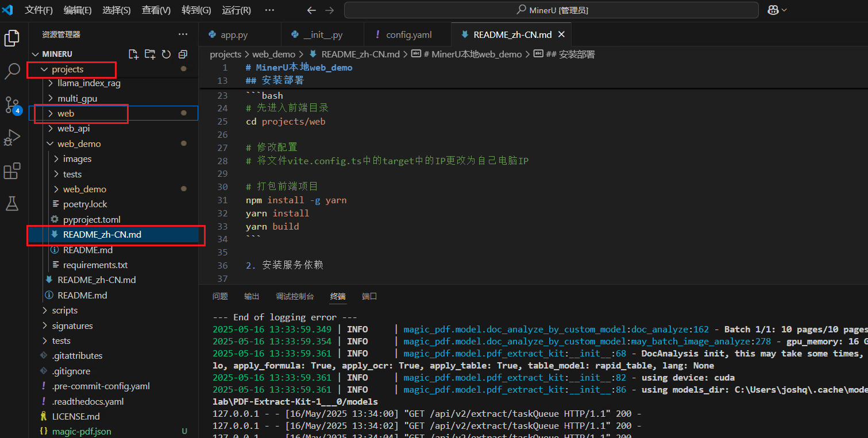Click the New File icon in explorer header

(133, 54)
